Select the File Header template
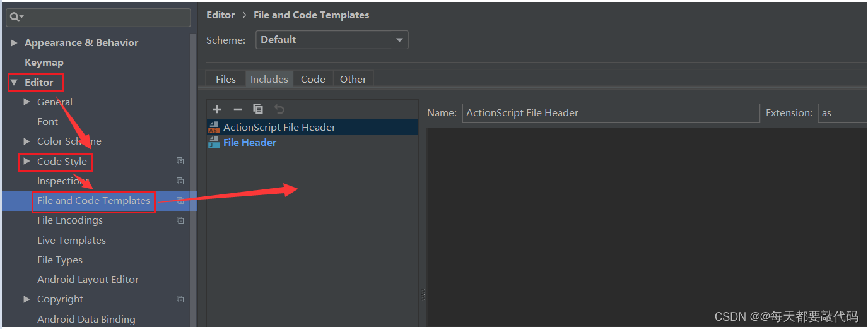Viewport: 868px width, 329px height. (312, 142)
